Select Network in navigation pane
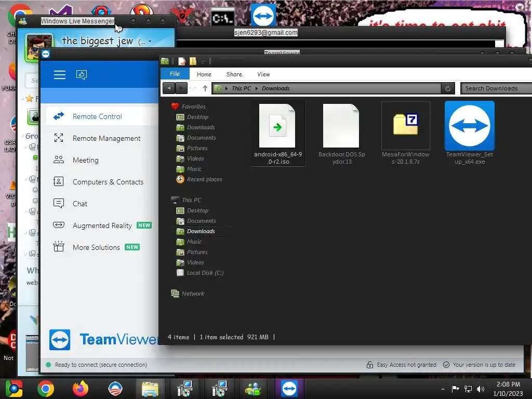532x399 pixels. [x=193, y=294]
